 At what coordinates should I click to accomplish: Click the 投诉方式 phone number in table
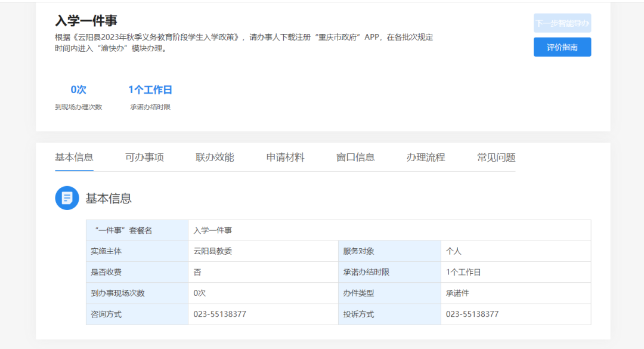point(472,314)
